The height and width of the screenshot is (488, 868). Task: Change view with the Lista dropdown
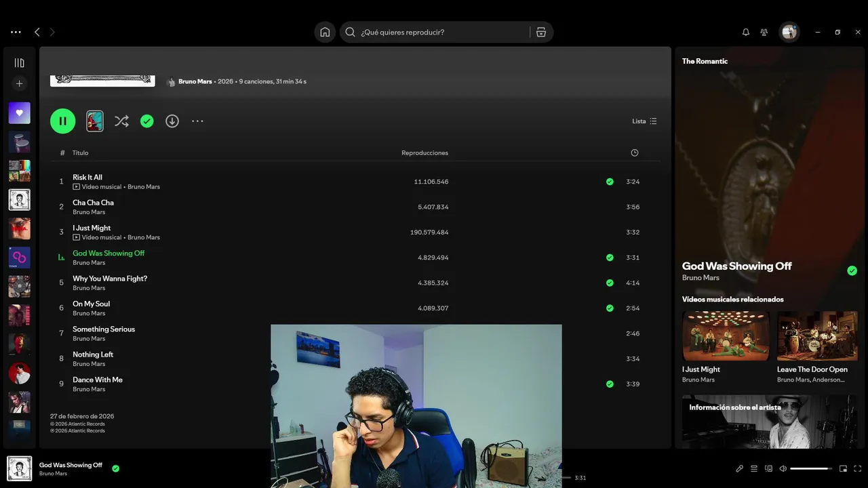[x=644, y=121]
